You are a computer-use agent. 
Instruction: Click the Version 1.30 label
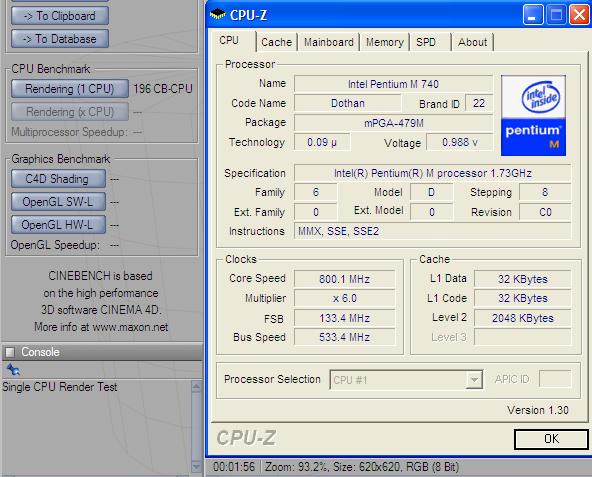pos(538,410)
